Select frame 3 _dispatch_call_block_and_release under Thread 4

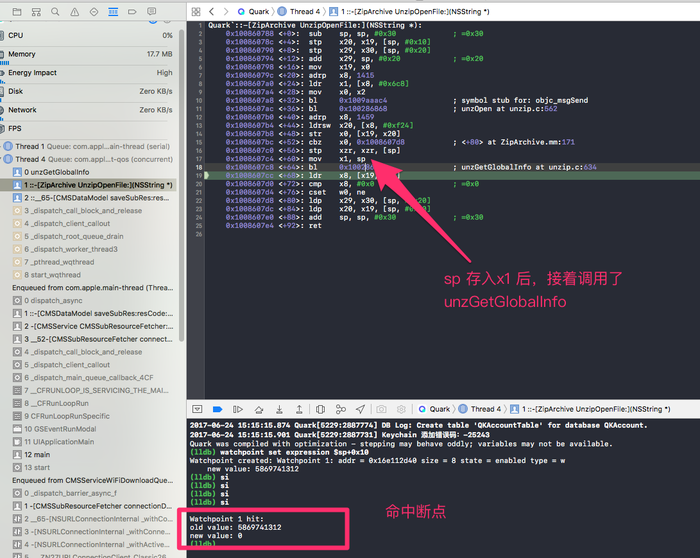pos(89,211)
